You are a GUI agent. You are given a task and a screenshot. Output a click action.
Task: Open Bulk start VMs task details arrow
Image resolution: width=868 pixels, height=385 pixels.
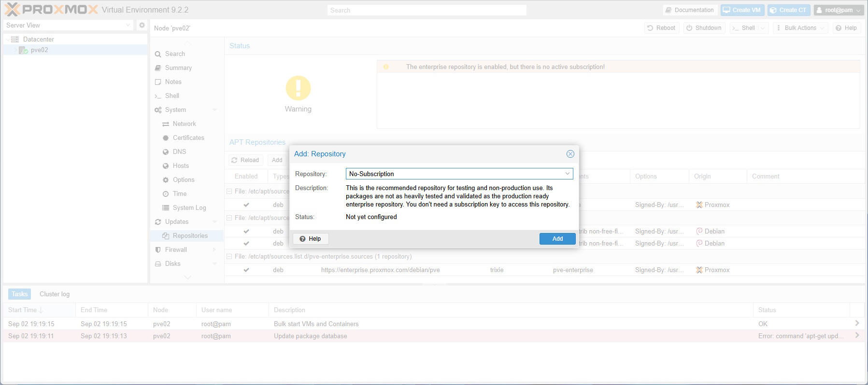pos(857,323)
